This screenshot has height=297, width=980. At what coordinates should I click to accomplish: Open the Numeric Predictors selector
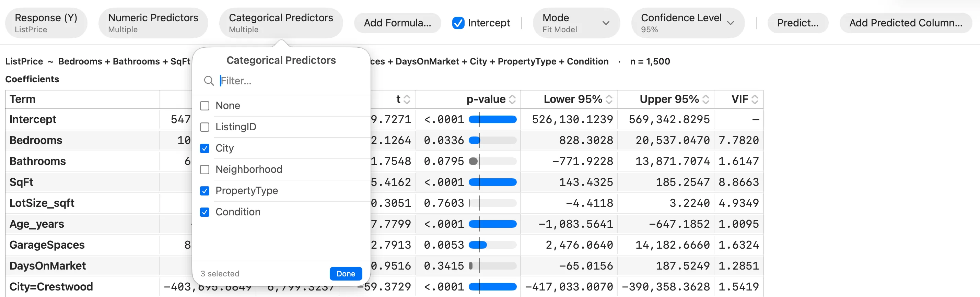153,23
